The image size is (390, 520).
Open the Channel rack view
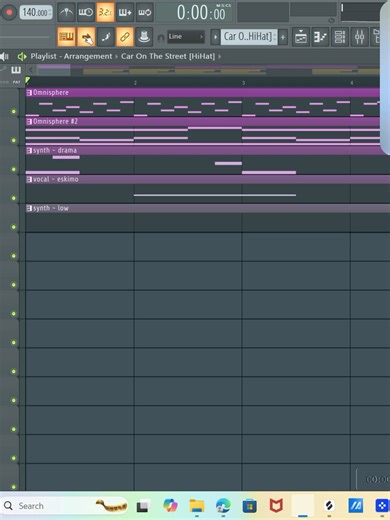[340, 37]
